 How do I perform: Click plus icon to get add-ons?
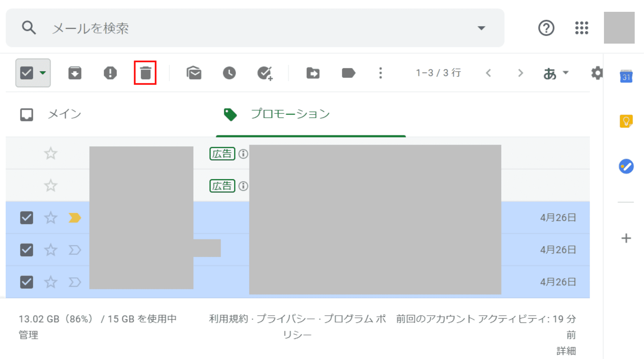pyautogui.click(x=626, y=238)
